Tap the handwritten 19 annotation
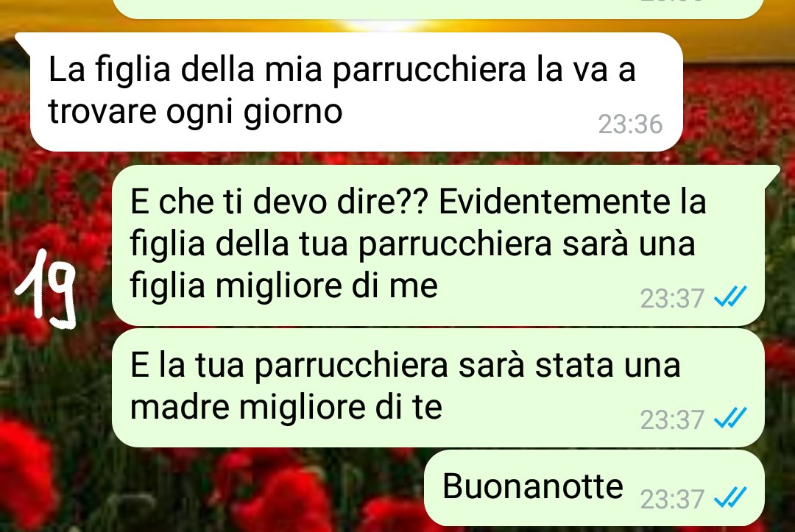Image resolution: width=795 pixels, height=532 pixels. (46, 288)
